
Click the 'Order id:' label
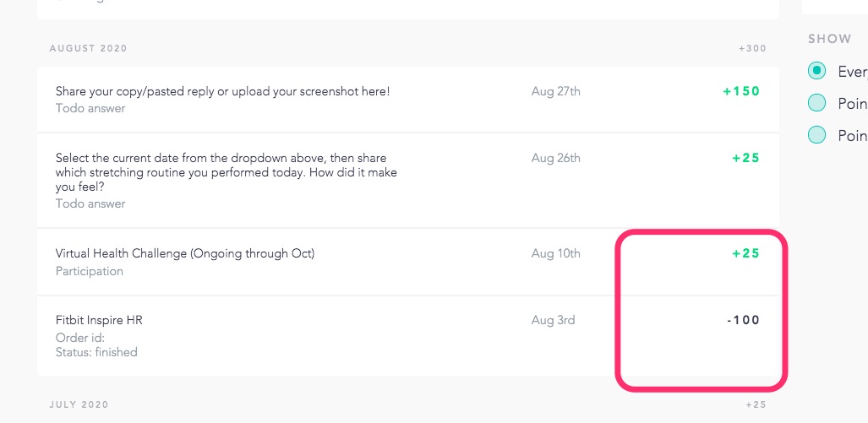[x=80, y=338]
